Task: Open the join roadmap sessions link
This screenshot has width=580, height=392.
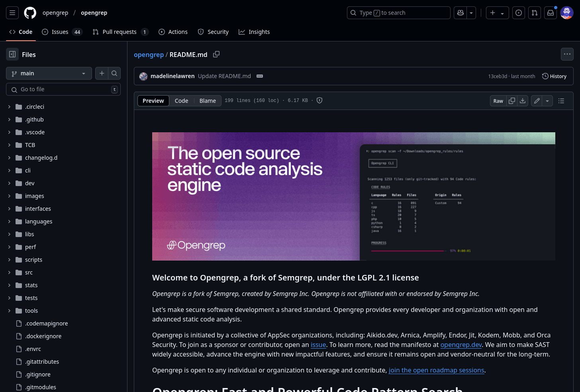Action: tap(436, 370)
